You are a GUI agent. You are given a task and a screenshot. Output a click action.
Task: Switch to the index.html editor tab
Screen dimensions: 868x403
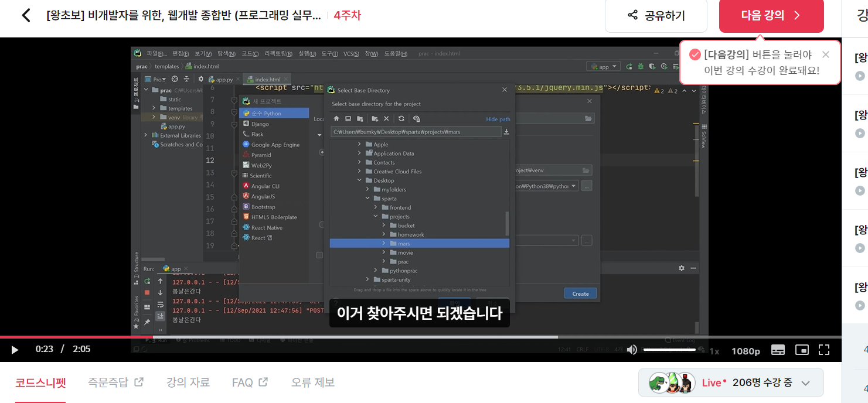[x=268, y=79]
